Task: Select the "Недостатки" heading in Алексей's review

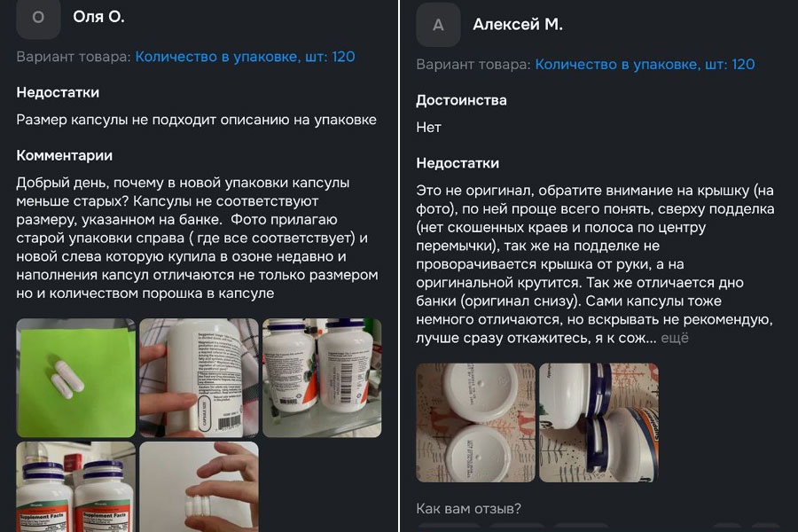Action: tap(458, 163)
